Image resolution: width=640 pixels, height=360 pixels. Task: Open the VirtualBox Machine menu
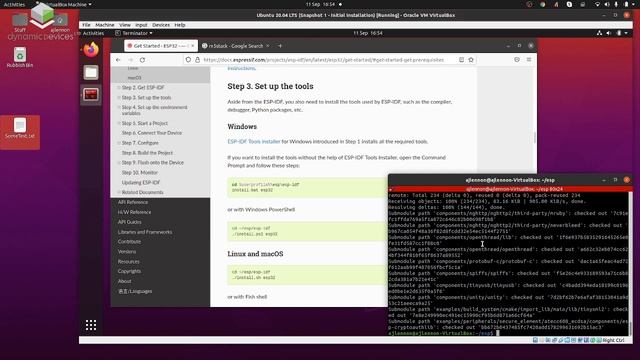coord(105,25)
